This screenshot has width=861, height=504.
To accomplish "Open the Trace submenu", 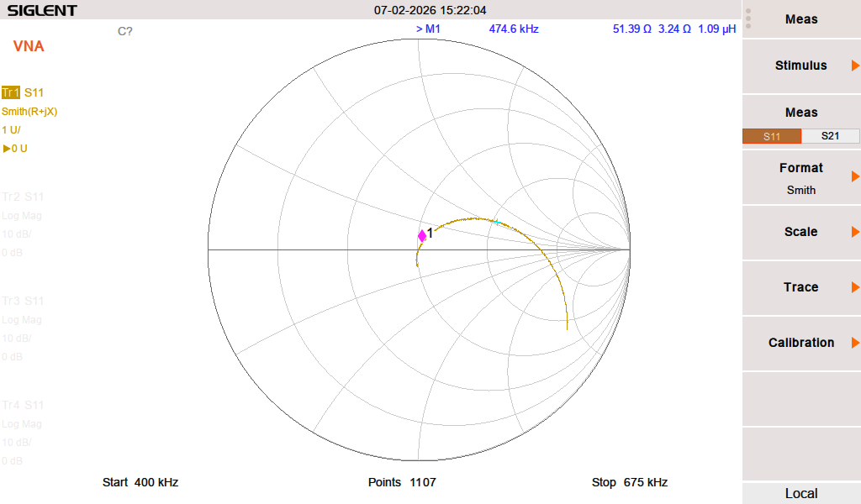I will point(801,287).
